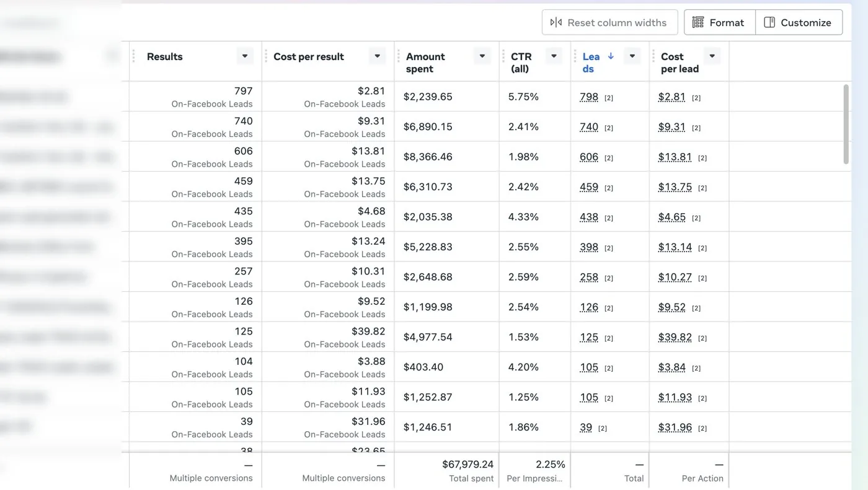868x490 pixels.
Task: Open the Customize columns button
Action: (x=799, y=22)
